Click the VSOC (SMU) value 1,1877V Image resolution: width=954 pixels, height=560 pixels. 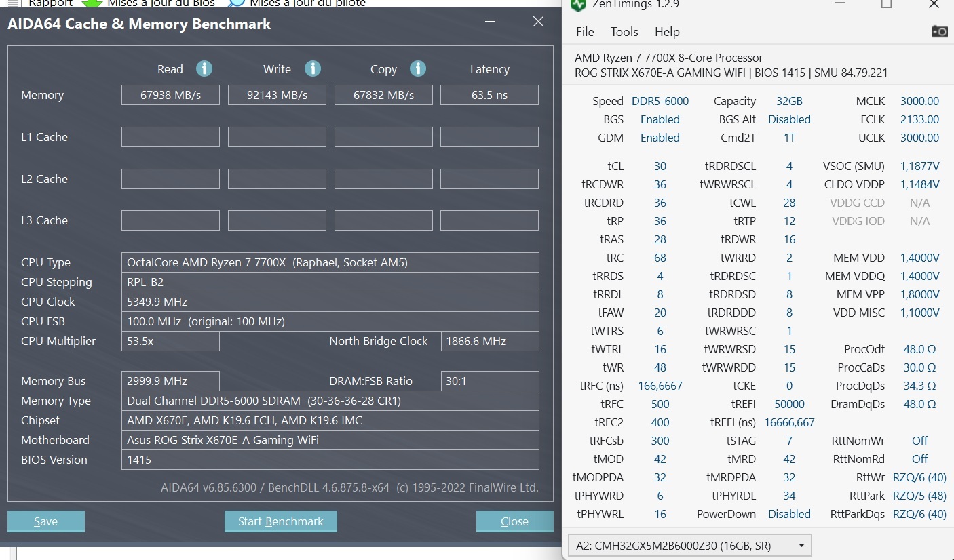(x=919, y=166)
